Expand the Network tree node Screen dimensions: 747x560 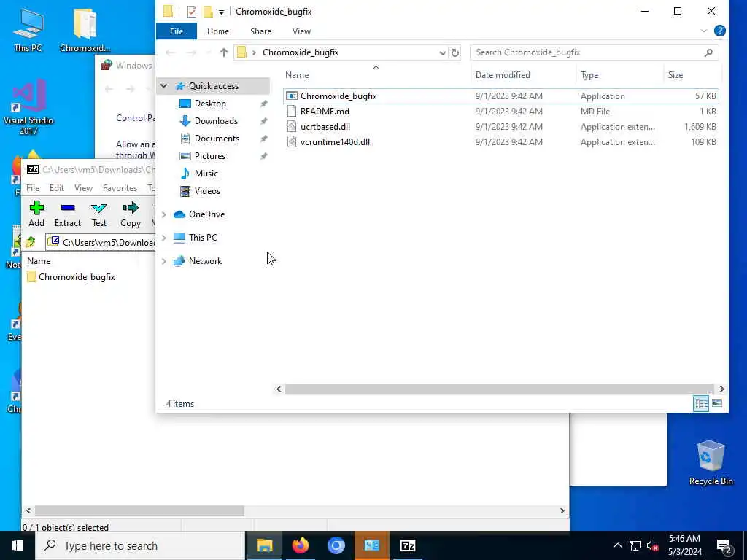(x=164, y=261)
